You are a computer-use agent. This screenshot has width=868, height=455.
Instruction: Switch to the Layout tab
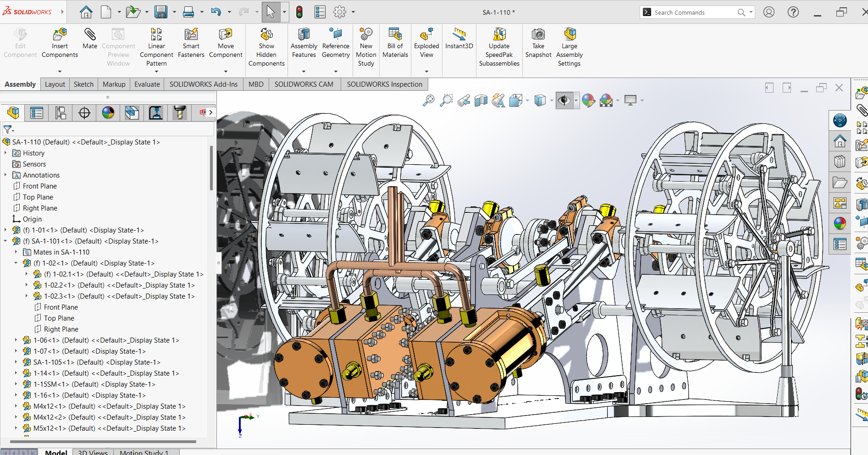tap(55, 84)
